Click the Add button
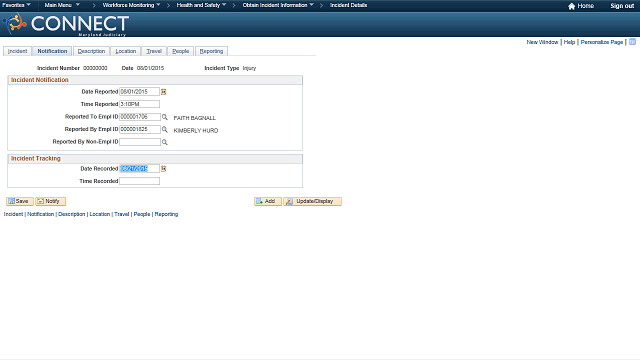This screenshot has width=640, height=360. click(x=268, y=201)
